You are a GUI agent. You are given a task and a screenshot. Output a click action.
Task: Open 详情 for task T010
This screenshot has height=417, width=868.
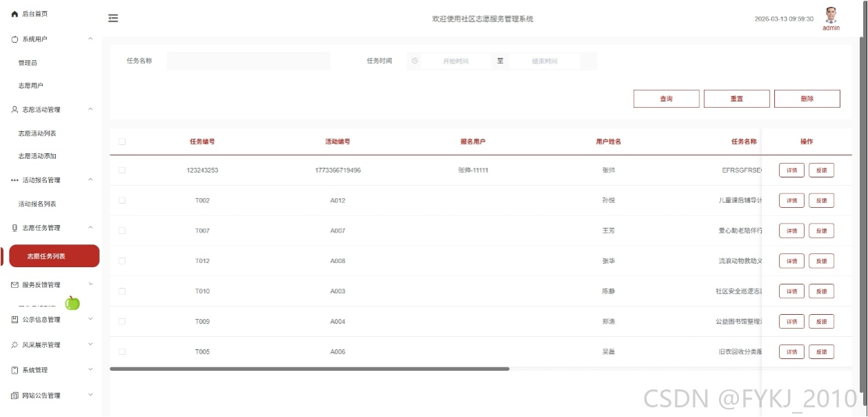791,291
